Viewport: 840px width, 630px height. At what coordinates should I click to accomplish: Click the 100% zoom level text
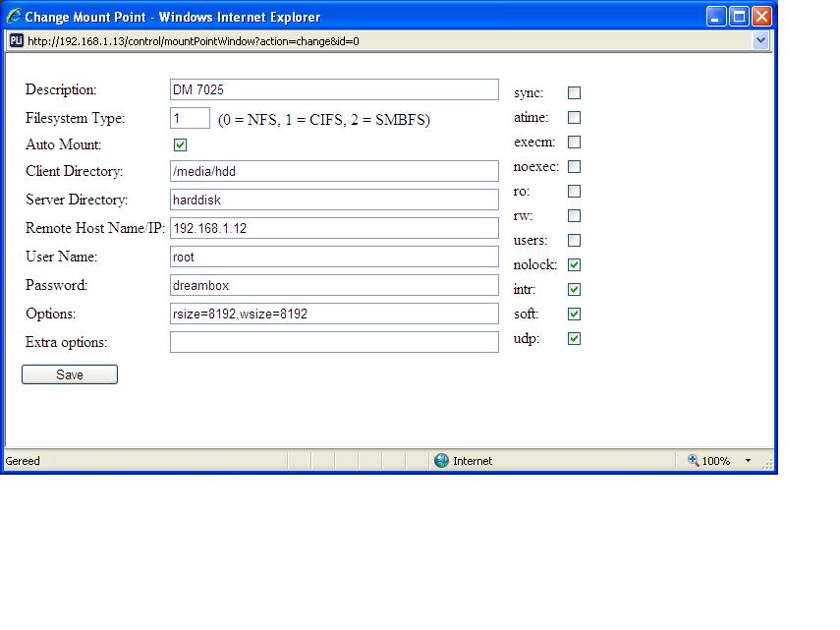click(715, 461)
